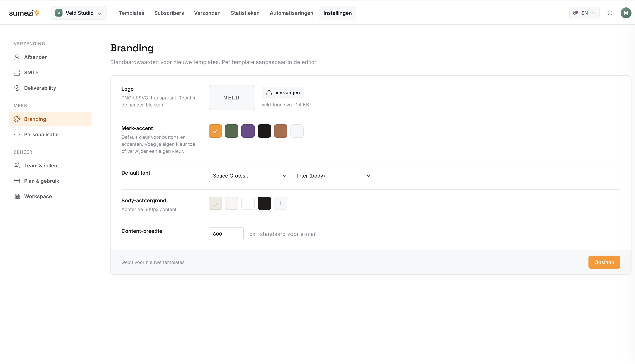Click the Opslaan button
Viewport: 635px width, 364px height.
pyautogui.click(x=604, y=262)
